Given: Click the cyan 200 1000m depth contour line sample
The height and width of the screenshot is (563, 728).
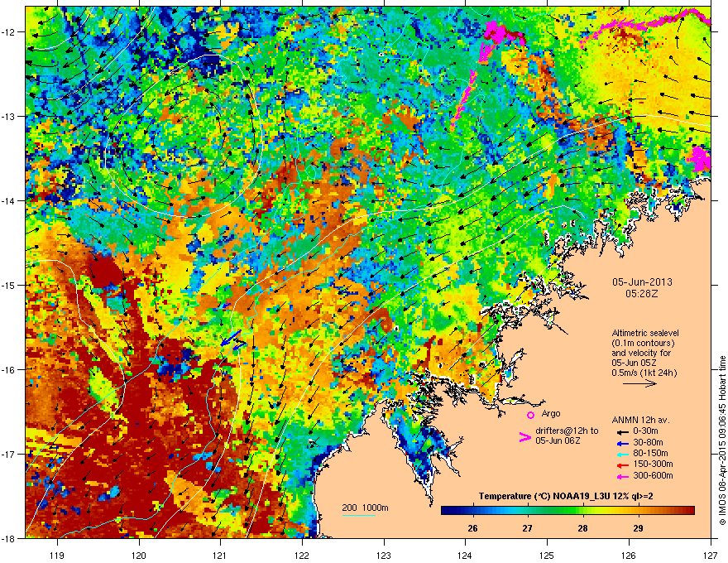Looking at the screenshot, I should tap(359, 515).
